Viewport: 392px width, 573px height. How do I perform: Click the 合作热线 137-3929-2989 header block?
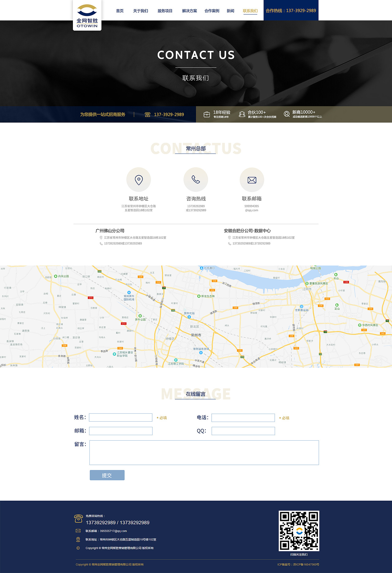(x=291, y=10)
